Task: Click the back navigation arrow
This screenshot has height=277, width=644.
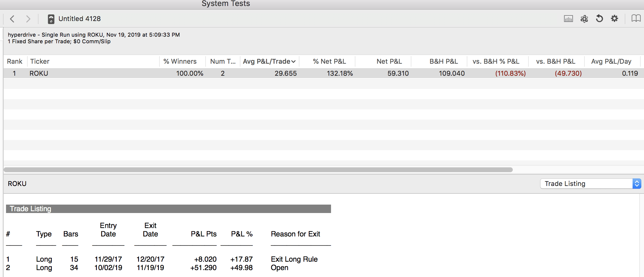Action: point(12,19)
